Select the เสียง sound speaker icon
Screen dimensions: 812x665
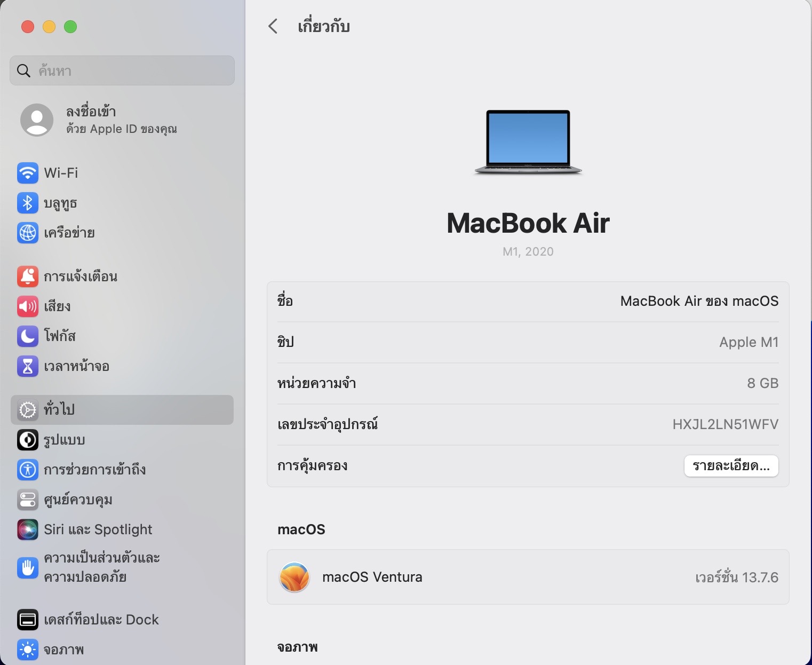coord(28,306)
